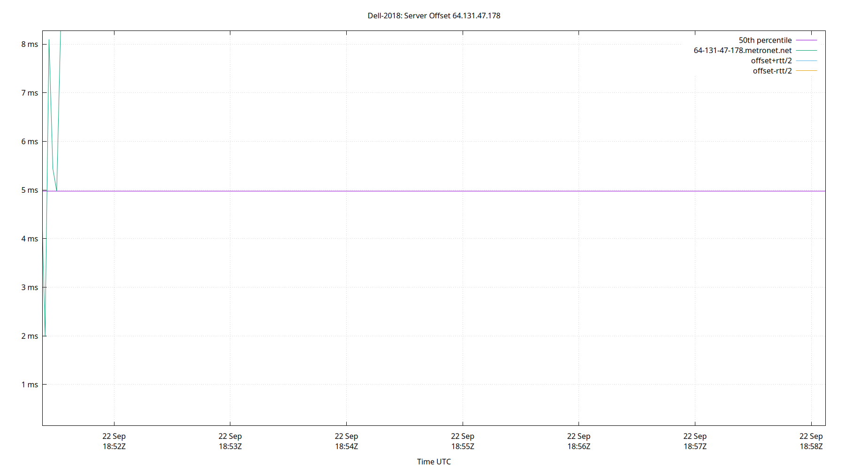Click the 22 Sep 18:52Z time label
The height and width of the screenshot is (469, 868).
pyautogui.click(x=114, y=441)
